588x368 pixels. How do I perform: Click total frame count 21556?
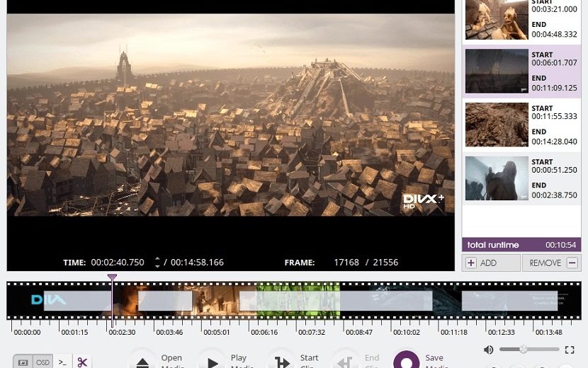click(x=385, y=263)
